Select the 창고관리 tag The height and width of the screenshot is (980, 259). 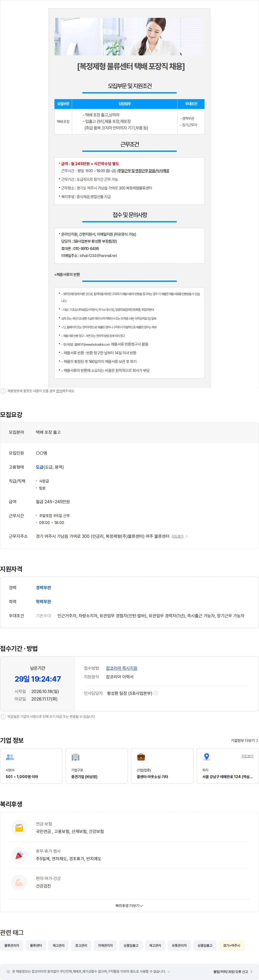[81, 945]
